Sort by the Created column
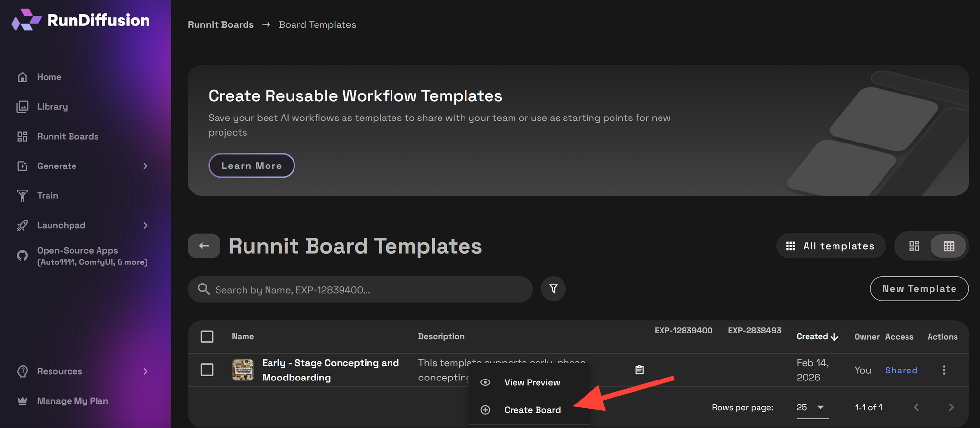 (817, 337)
